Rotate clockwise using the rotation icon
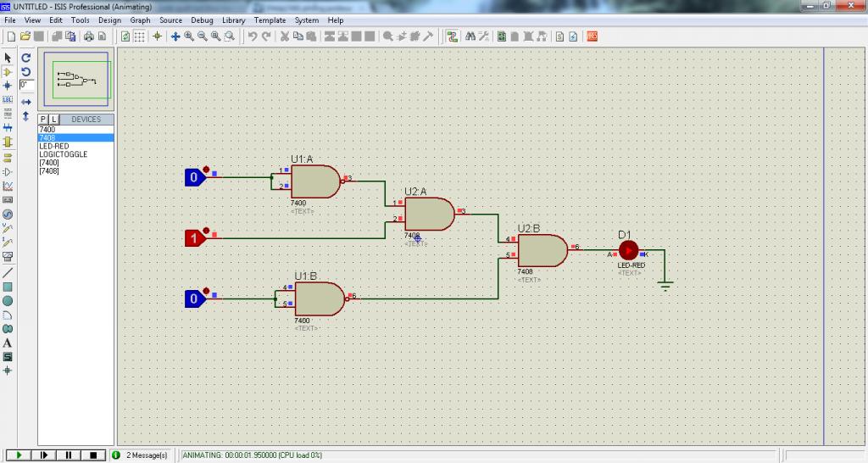Screen dimensions: 868x463 click(x=26, y=58)
